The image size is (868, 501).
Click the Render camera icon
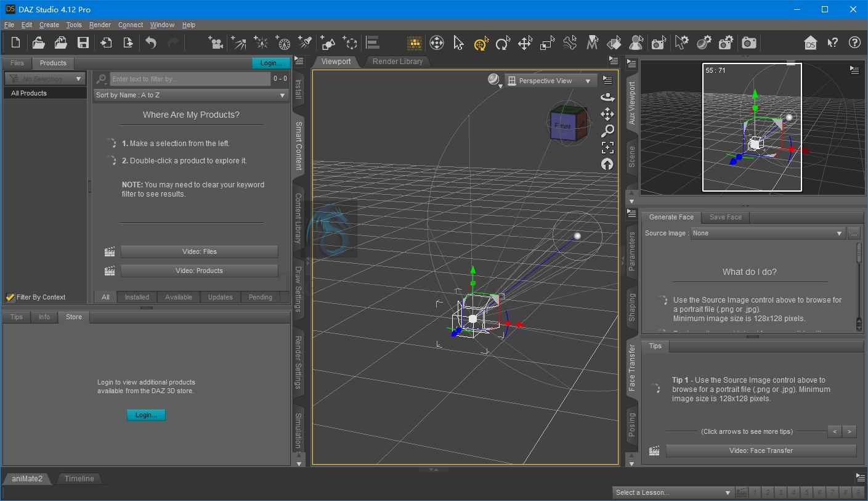coord(749,43)
